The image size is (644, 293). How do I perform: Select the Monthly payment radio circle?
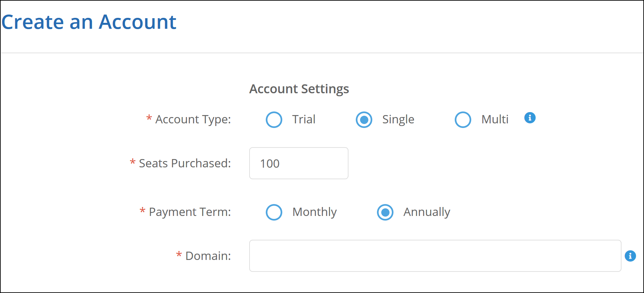pos(274,212)
